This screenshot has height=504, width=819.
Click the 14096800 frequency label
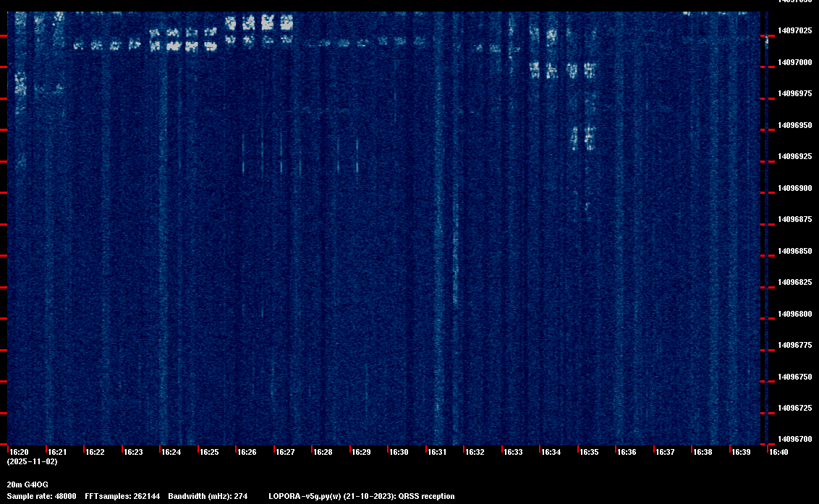point(795,314)
